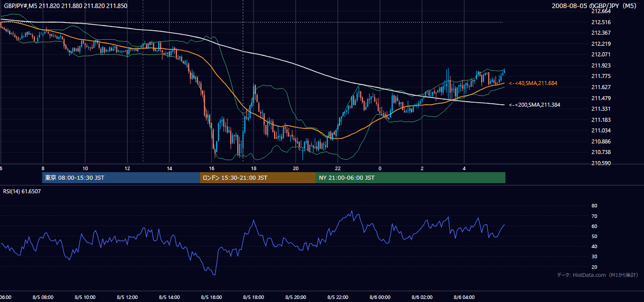Click the 8/5 22:00 bottom time label
This screenshot has height=302, width=644.
[x=338, y=297]
